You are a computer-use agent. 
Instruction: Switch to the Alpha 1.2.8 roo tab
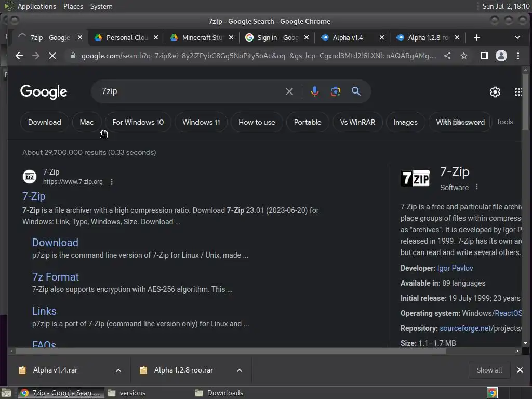coord(428,37)
